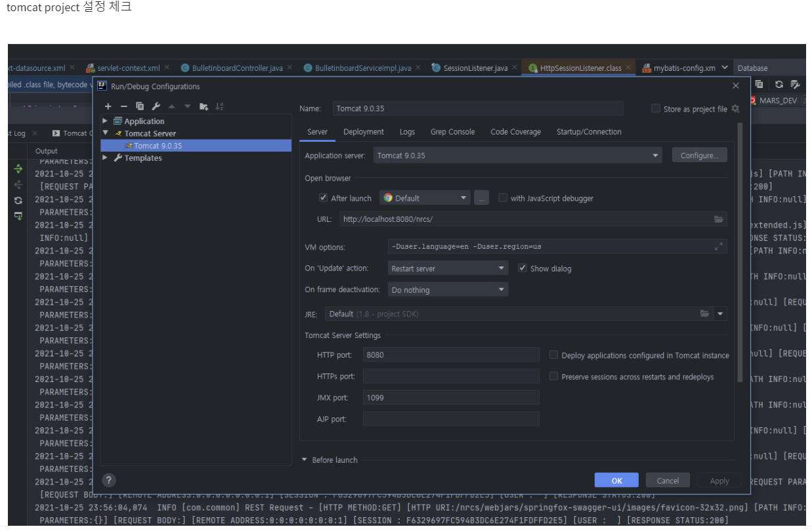
Task: Remove the selected configuration with minus icon
Action: click(123, 106)
